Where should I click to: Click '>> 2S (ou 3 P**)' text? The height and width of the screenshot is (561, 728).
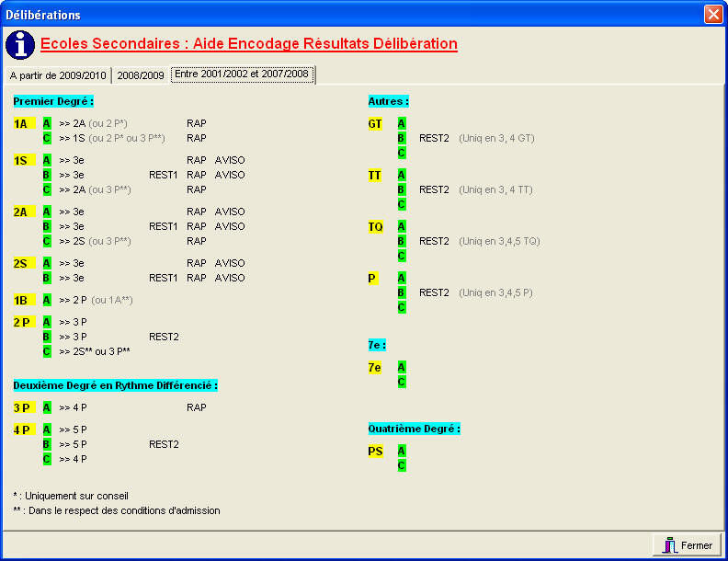pyautogui.click(x=96, y=242)
